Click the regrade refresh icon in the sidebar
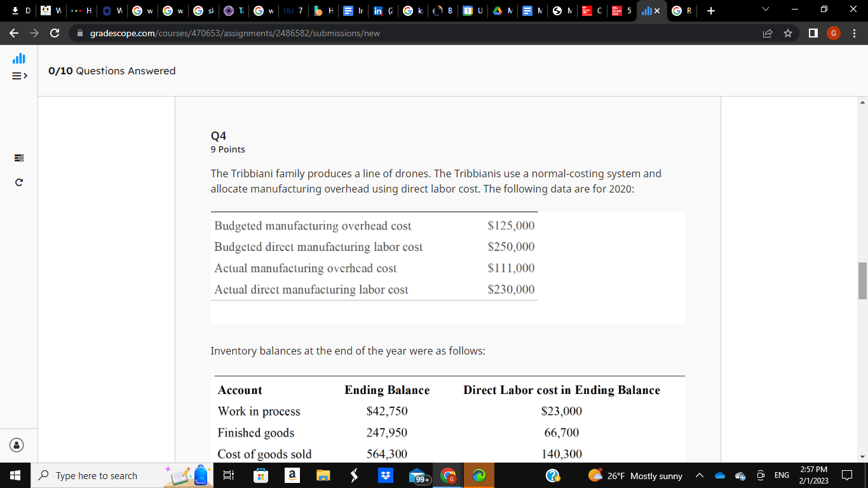 17,182
